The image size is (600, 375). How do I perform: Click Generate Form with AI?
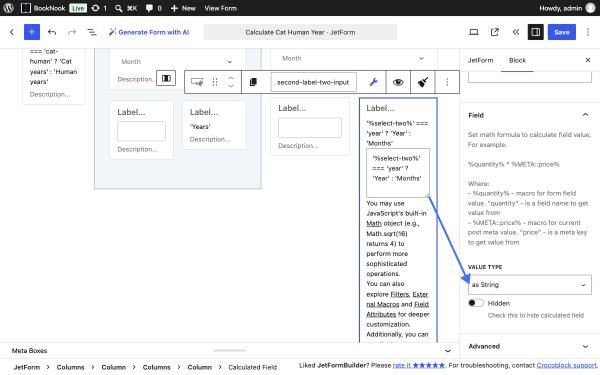149,32
